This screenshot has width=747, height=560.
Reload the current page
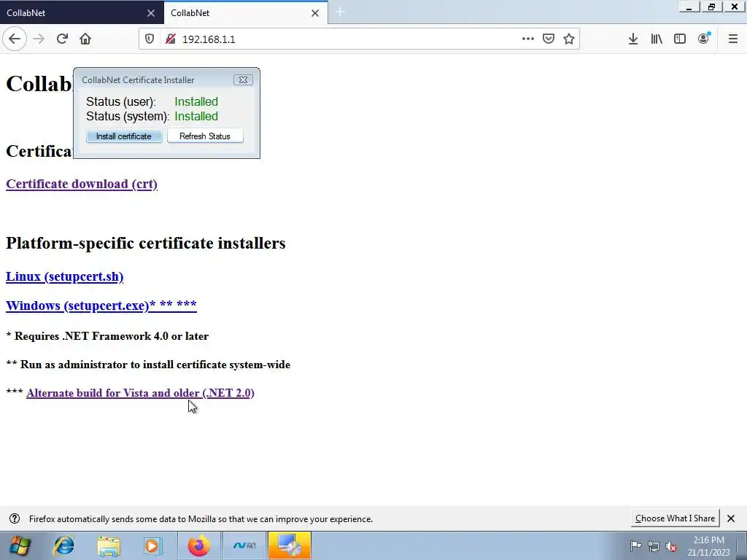(x=62, y=39)
